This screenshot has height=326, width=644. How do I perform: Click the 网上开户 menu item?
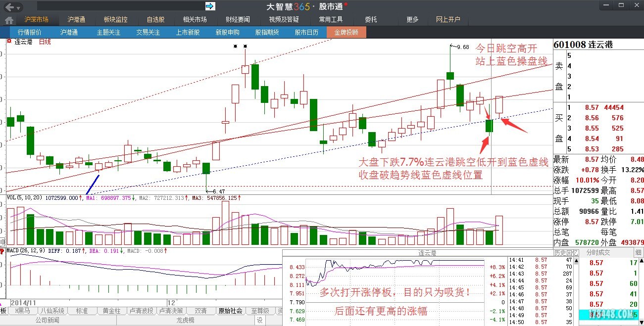[x=448, y=20]
